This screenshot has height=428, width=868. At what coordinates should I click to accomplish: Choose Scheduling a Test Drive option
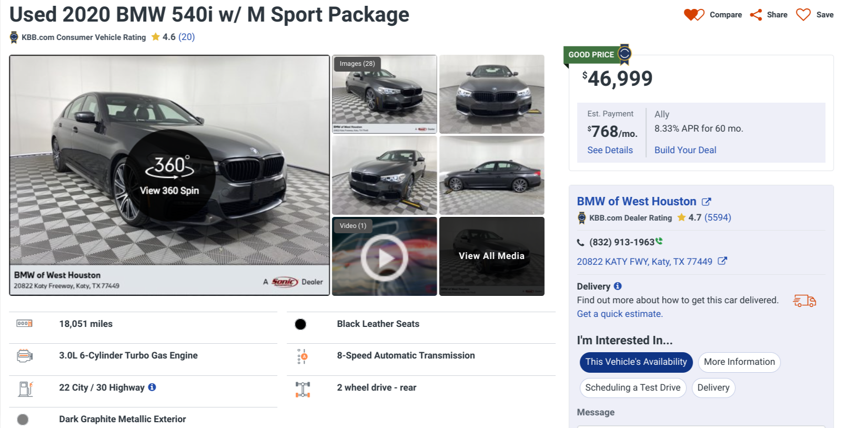[633, 388]
